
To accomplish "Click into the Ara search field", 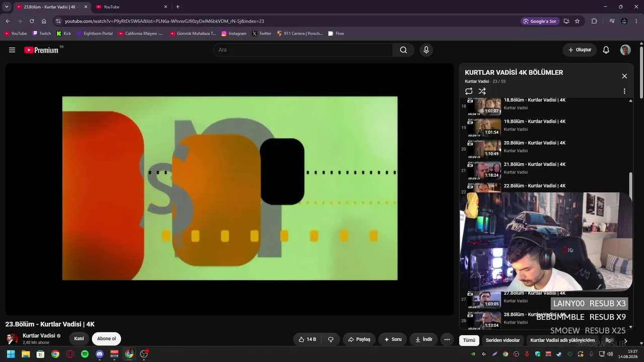I will coord(303,50).
